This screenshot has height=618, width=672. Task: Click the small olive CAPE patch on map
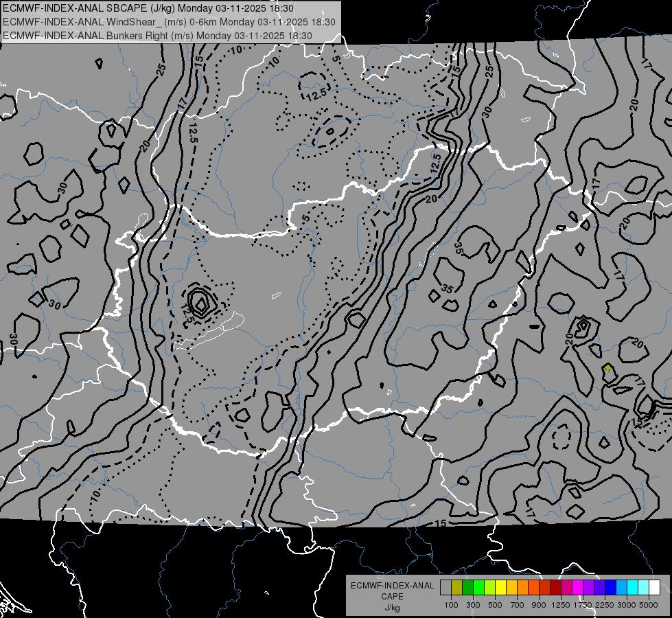point(607,367)
